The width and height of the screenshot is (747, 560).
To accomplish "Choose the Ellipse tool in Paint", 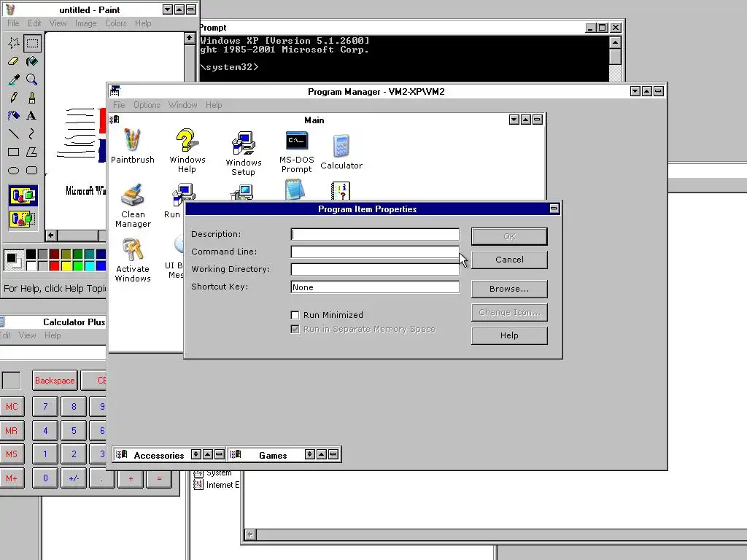I will click(13, 170).
